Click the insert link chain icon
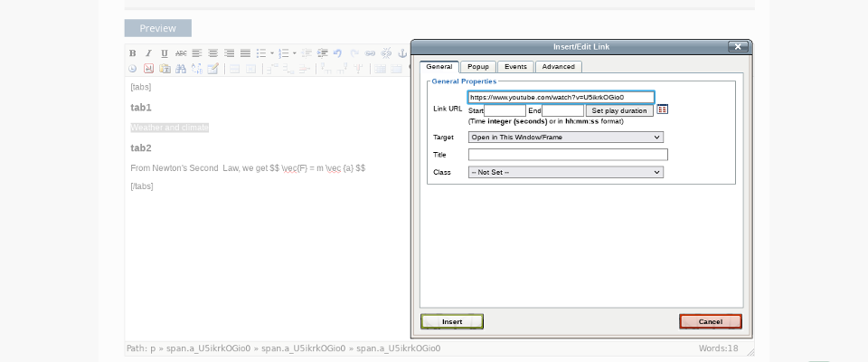The image size is (868, 362). click(x=370, y=53)
